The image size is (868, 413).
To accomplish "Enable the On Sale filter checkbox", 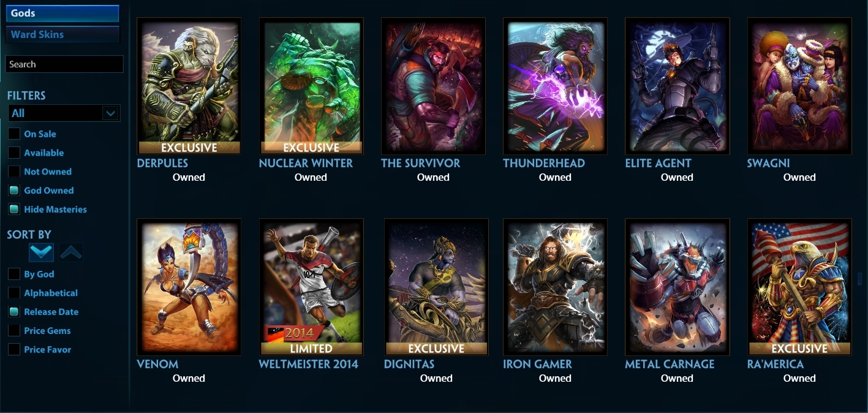I will click(x=13, y=134).
